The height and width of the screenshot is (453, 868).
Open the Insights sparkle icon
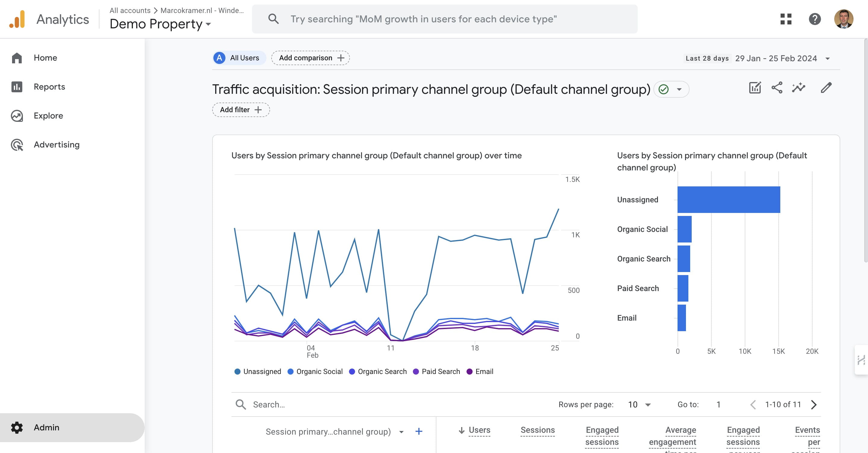(x=798, y=88)
